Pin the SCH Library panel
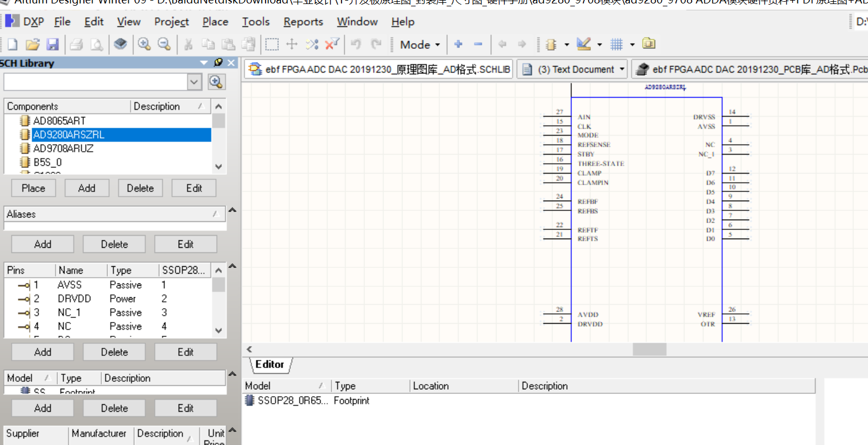The height and width of the screenshot is (445, 868). 218,63
